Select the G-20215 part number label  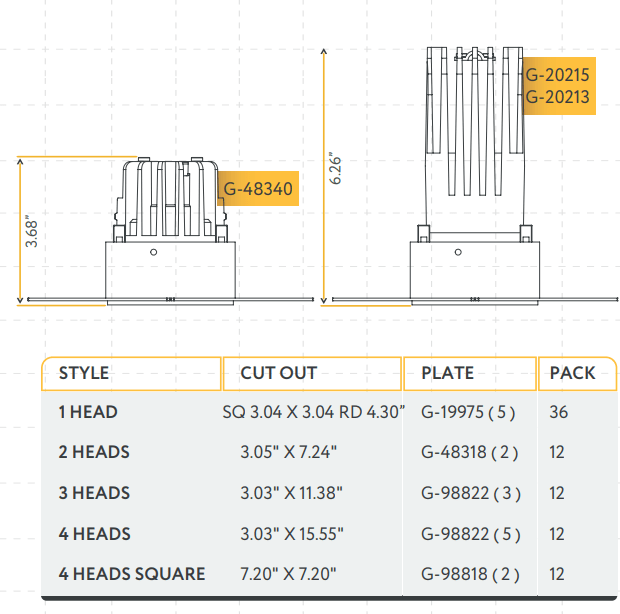click(x=557, y=75)
